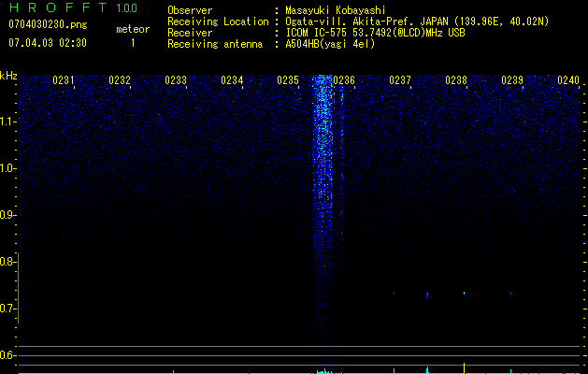Select the meteor count value 1
The image size is (588, 374).
(x=133, y=43)
